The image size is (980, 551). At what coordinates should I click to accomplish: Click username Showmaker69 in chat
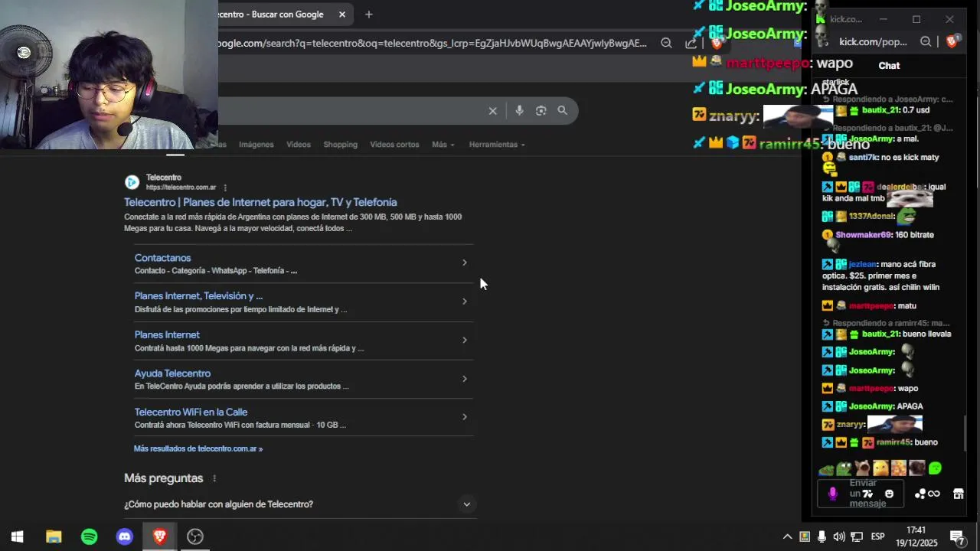[x=863, y=235]
